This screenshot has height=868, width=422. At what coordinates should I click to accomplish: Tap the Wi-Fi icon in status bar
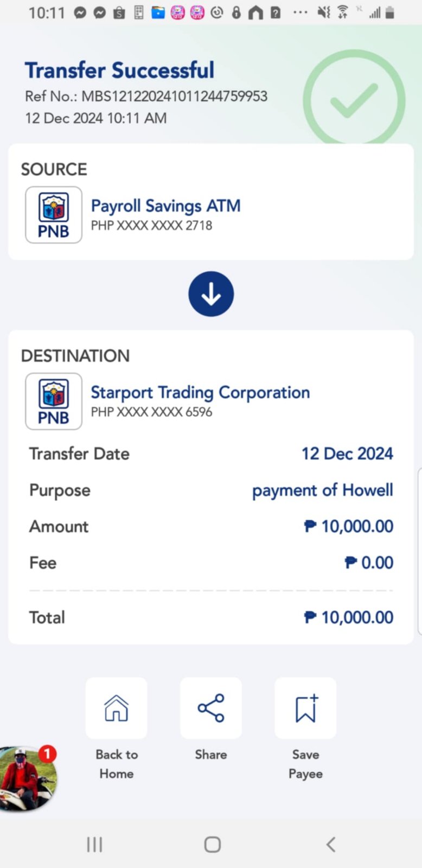tap(342, 12)
